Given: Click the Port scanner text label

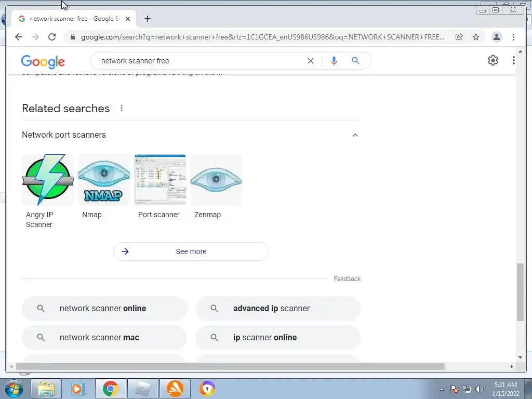Looking at the screenshot, I should [159, 215].
